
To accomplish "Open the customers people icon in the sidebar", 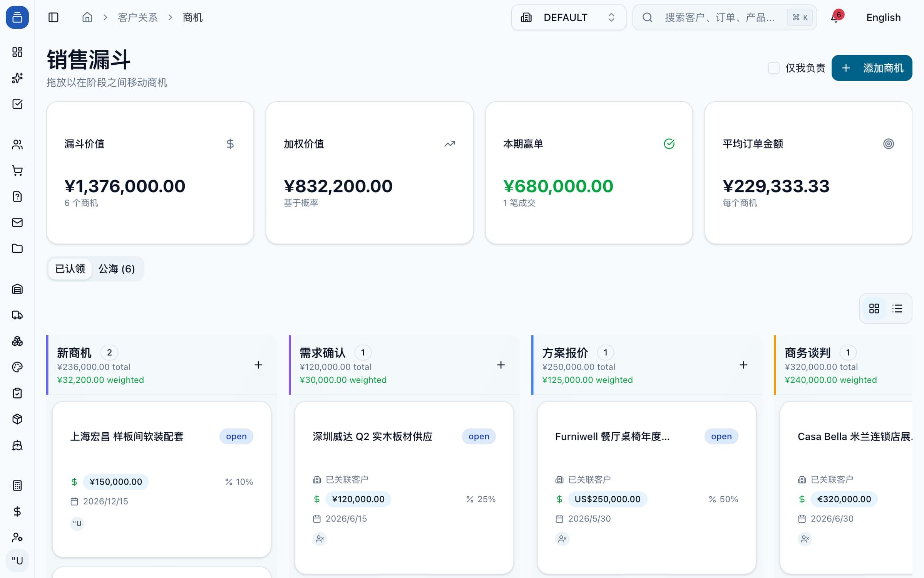I will [x=17, y=144].
